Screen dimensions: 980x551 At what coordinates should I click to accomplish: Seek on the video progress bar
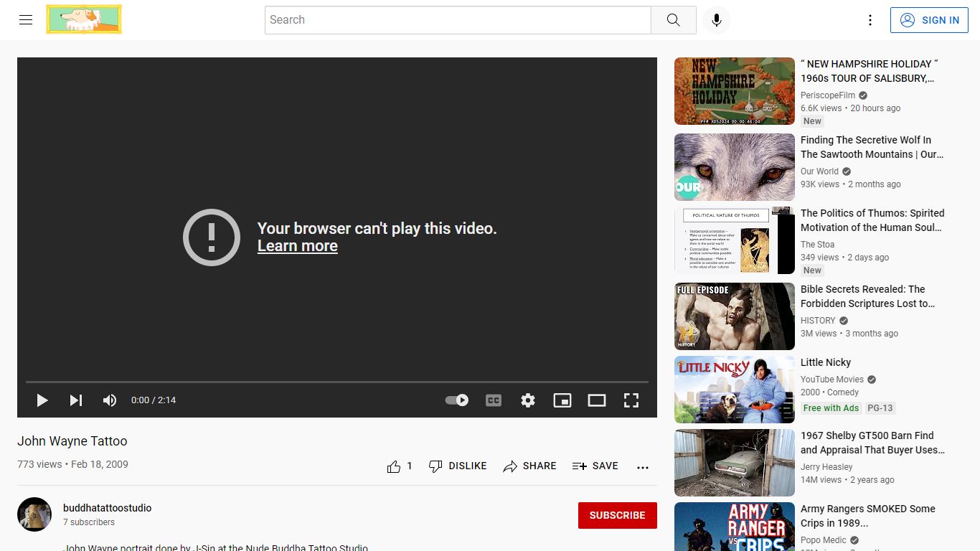pyautogui.click(x=337, y=382)
